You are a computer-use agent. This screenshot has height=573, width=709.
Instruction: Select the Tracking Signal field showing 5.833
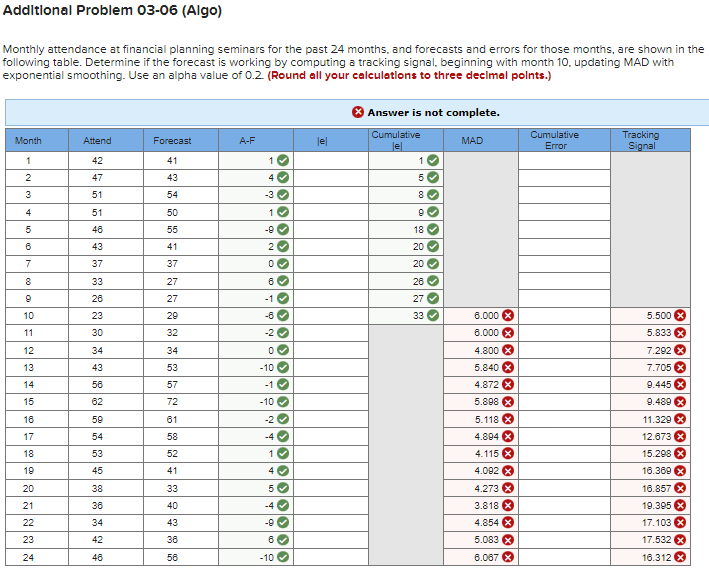click(x=650, y=333)
